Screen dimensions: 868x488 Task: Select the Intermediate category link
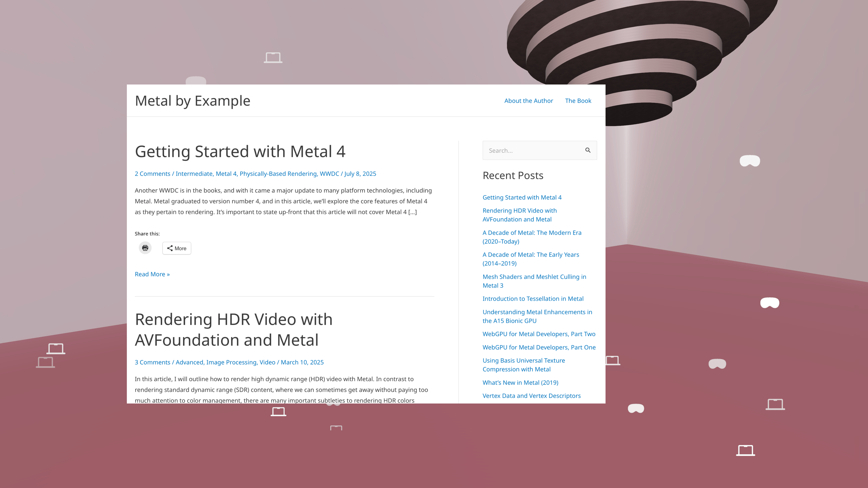[194, 174]
